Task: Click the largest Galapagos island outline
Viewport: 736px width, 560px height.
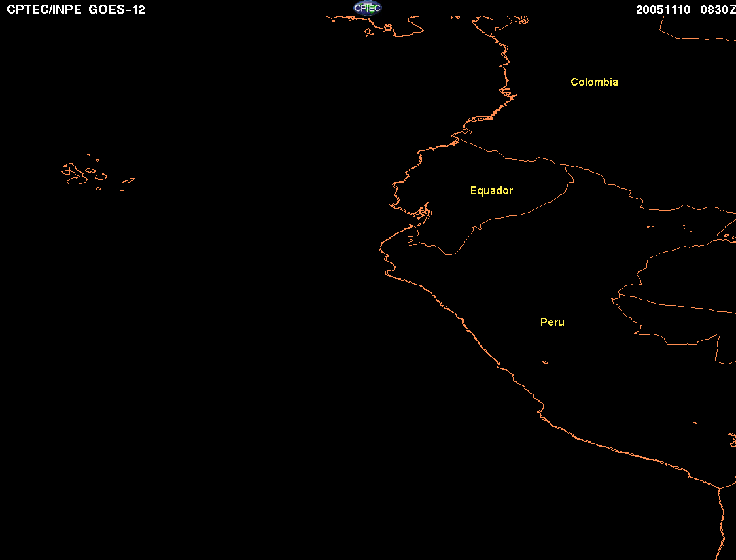Action: 75,174
